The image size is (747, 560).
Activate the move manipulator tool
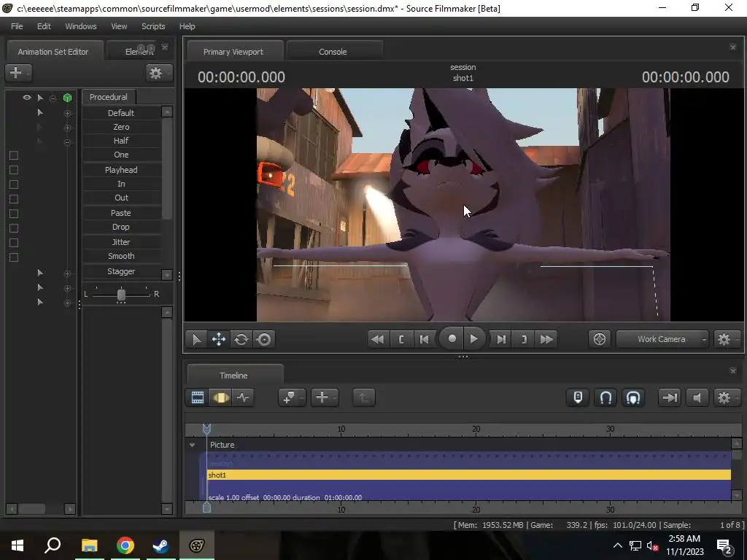(219, 340)
